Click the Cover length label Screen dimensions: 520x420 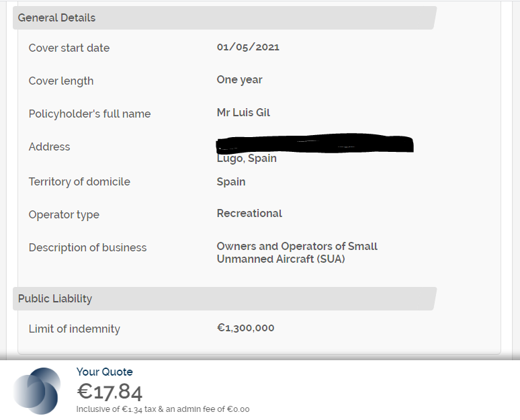point(61,81)
